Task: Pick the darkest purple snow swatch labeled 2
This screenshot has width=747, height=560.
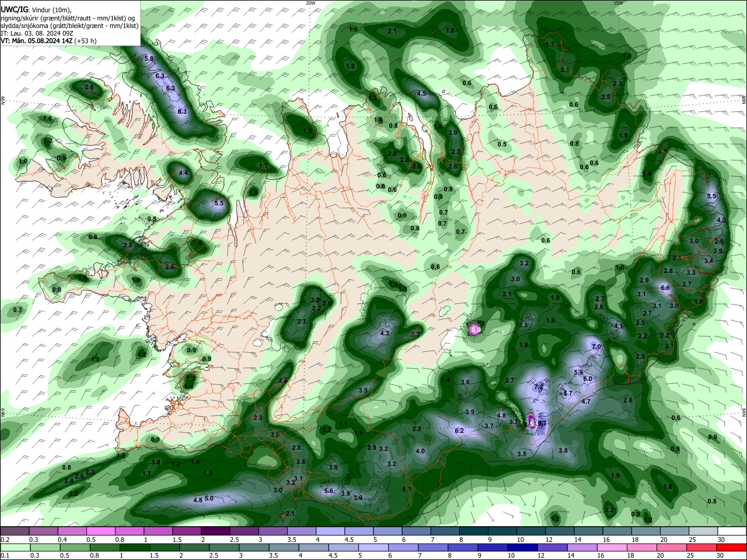Action: tap(215, 531)
